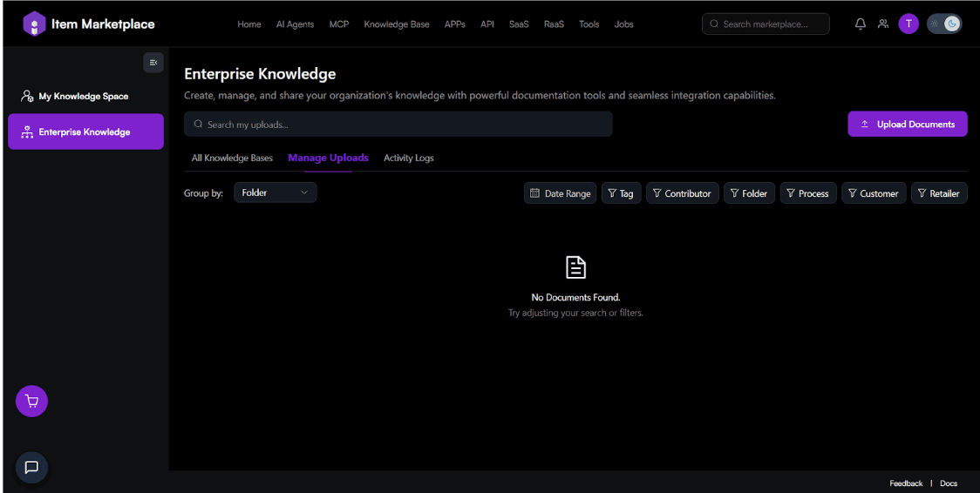Open the users group icon
Viewport: 980px width, 493px height.
point(883,24)
